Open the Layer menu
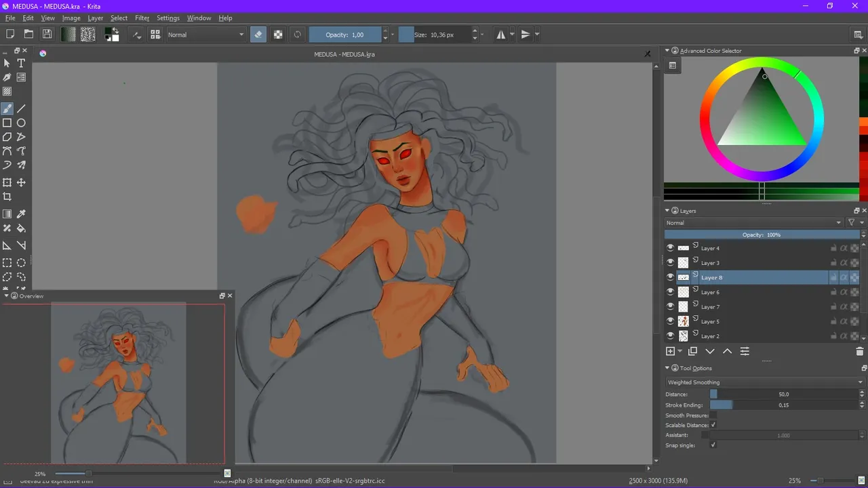The width and height of the screenshot is (868, 488). 96,18
